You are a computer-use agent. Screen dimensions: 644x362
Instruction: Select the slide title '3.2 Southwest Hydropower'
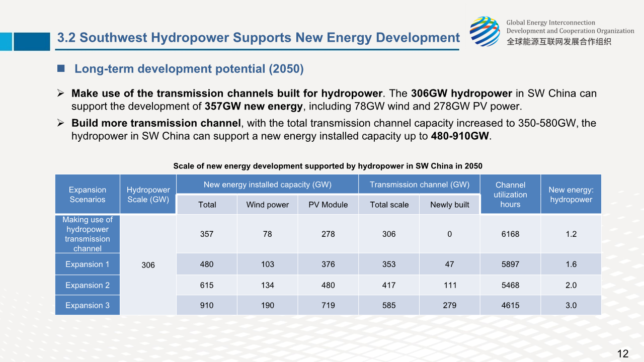259,38
